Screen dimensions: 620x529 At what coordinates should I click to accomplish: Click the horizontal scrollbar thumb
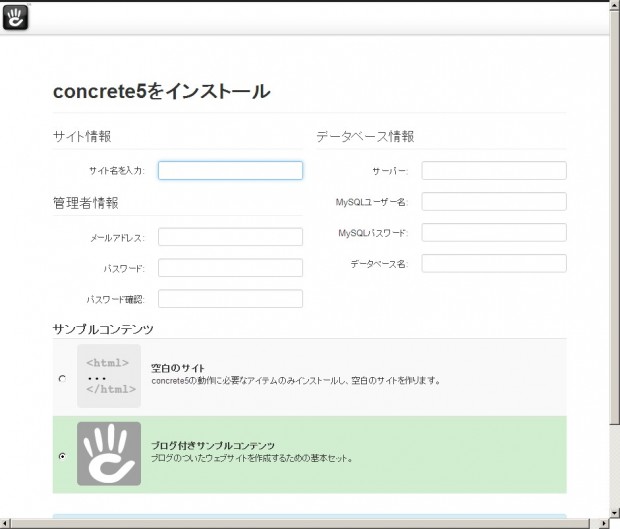tap(300, 524)
